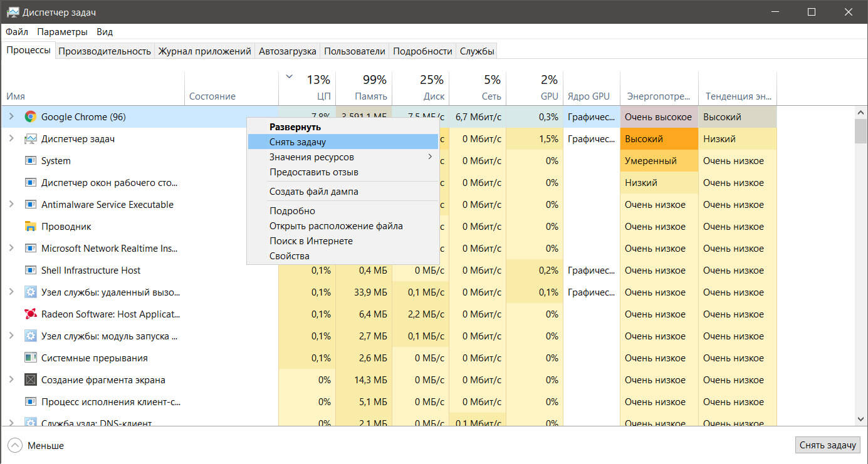
Task: Switch to the Производительность tab
Action: (105, 51)
